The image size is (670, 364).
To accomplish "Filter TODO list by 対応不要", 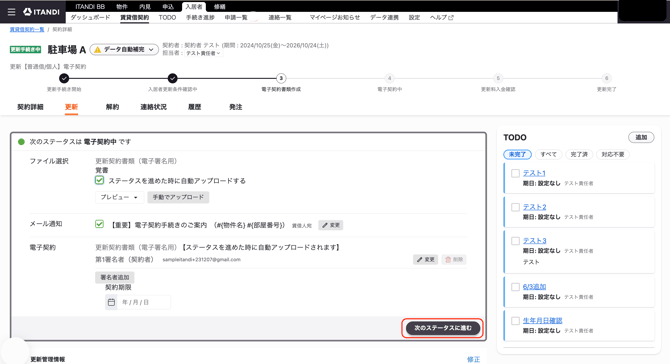I will click(x=613, y=154).
